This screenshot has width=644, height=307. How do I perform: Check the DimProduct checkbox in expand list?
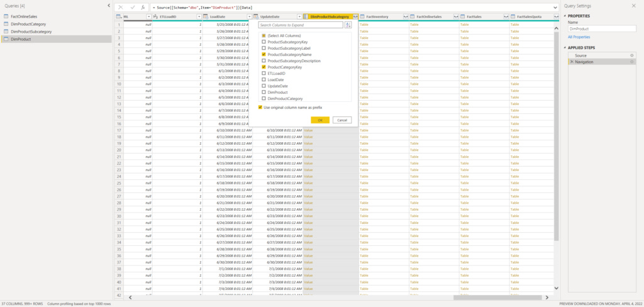[x=264, y=92]
